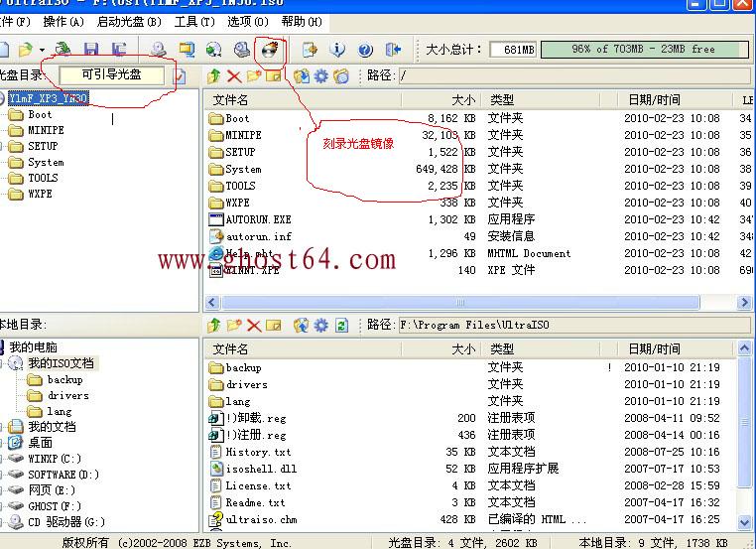Select ultraiso.chm in the local file list
Viewport: 756px width, 549px height.
click(261, 519)
